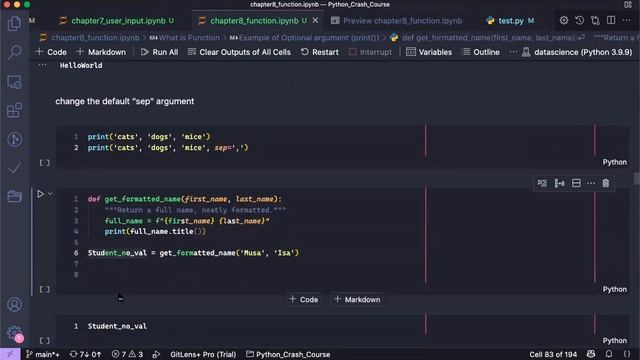Viewport: 640px width, 360px height.
Task: Open the feedback icon in status bar
Action: (x=591, y=354)
